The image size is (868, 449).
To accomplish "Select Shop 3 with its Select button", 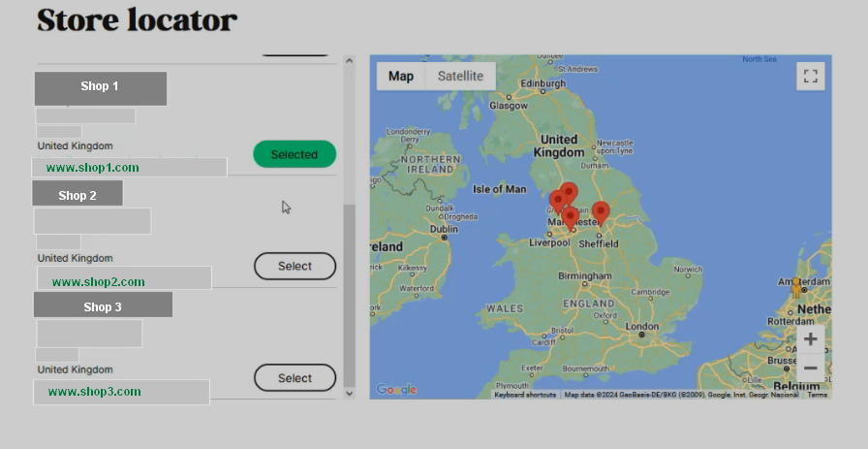I will point(295,378).
